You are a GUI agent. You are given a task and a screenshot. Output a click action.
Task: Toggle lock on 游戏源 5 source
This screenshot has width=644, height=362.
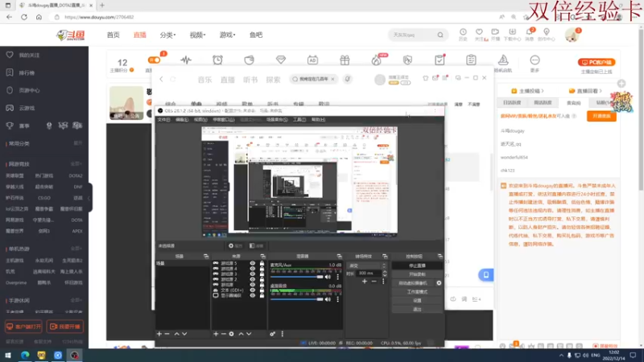tap(262, 264)
